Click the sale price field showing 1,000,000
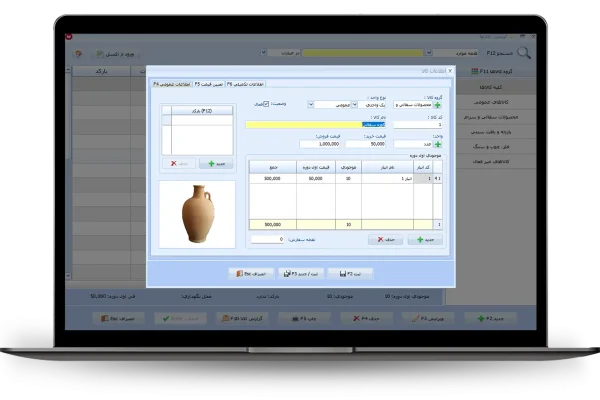This screenshot has height=400, width=600. [320, 144]
